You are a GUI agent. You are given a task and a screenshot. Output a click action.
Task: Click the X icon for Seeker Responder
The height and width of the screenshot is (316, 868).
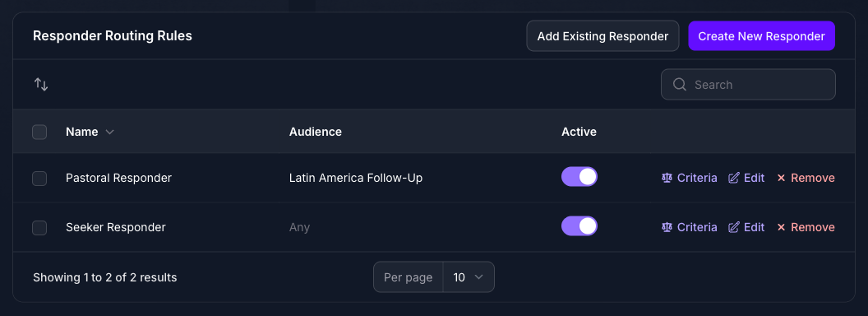[x=781, y=227]
